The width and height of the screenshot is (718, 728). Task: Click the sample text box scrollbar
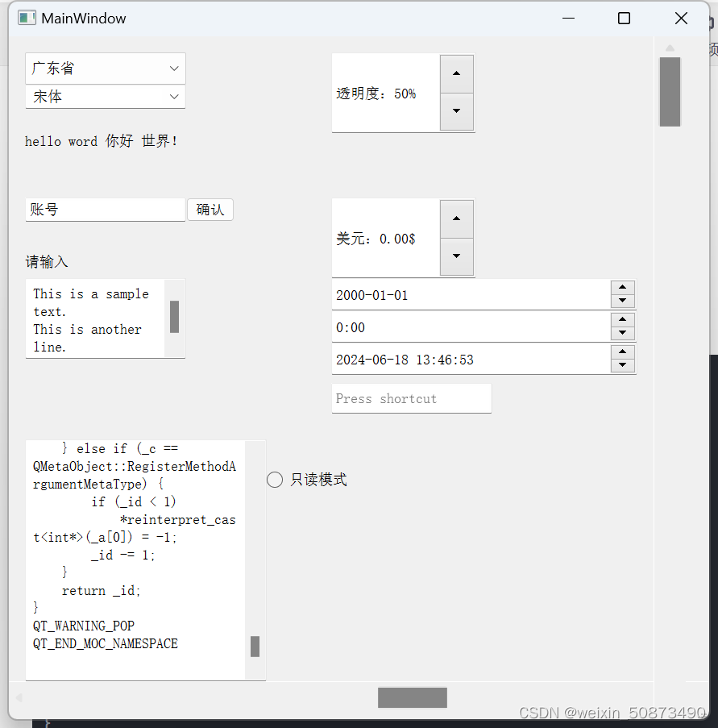click(175, 316)
